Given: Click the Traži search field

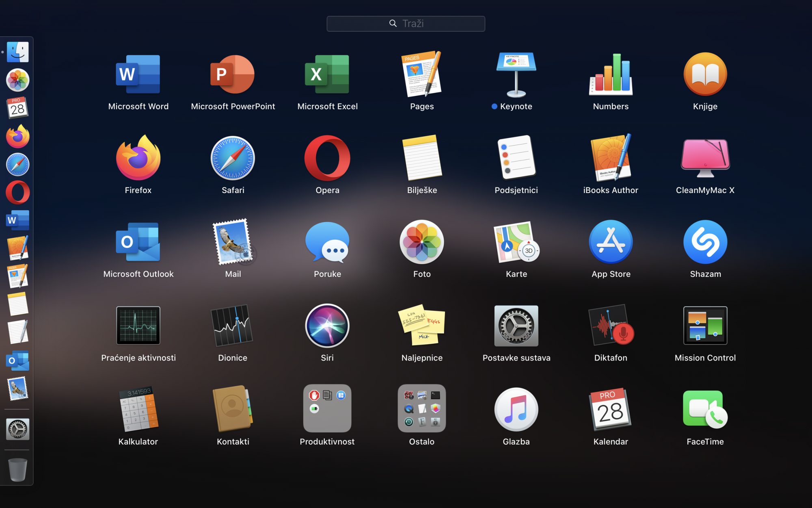Looking at the screenshot, I should pos(406,24).
